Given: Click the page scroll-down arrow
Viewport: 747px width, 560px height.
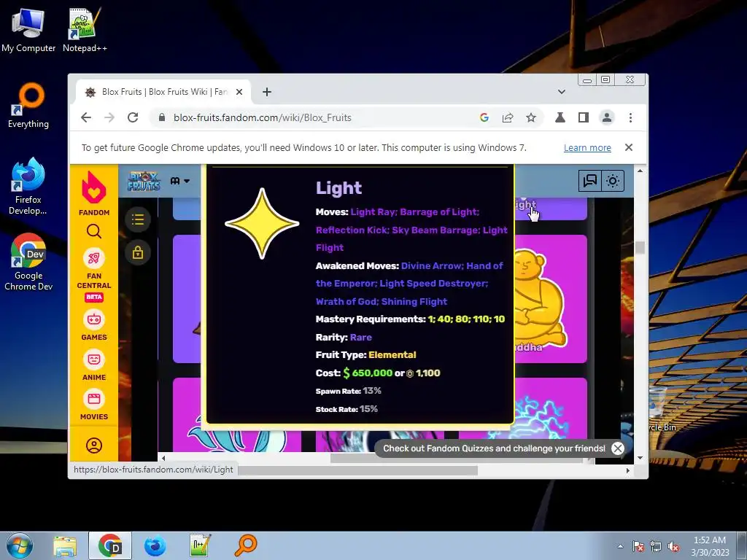Looking at the screenshot, I should click(x=640, y=458).
